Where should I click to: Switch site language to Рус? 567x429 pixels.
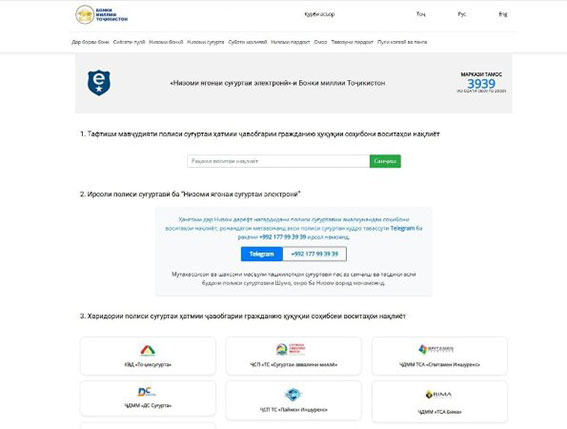pos(462,14)
